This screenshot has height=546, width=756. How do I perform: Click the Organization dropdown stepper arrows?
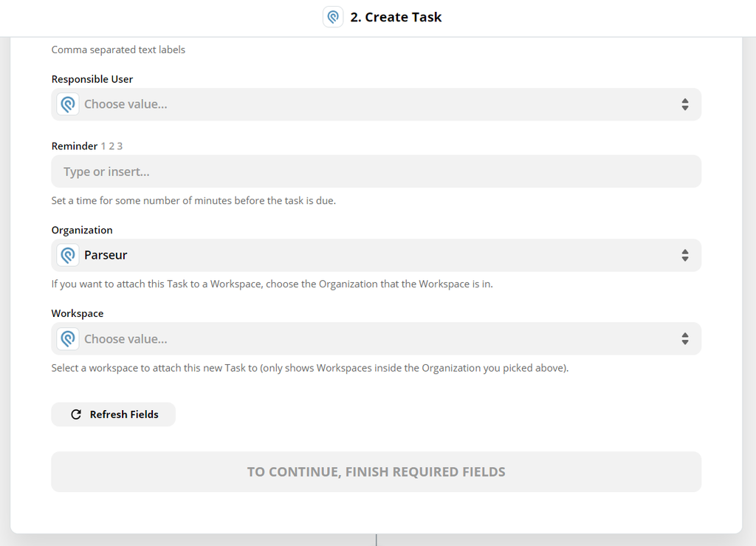point(685,254)
